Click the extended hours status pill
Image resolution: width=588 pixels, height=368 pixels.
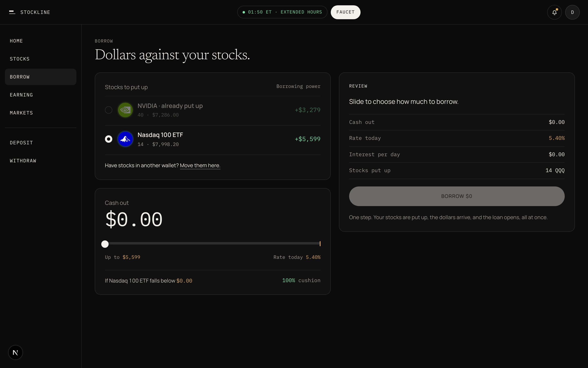(282, 12)
